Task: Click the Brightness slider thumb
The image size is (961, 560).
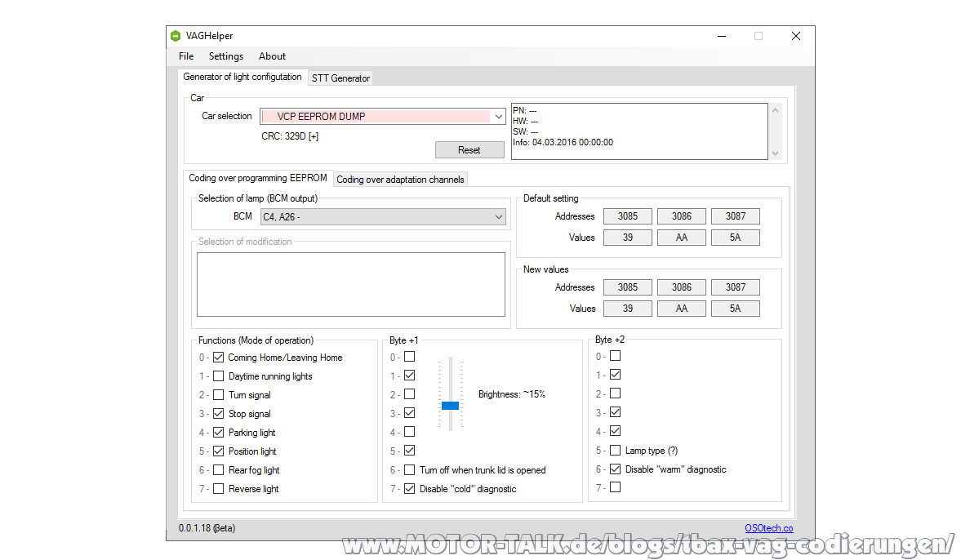Action: click(x=450, y=406)
